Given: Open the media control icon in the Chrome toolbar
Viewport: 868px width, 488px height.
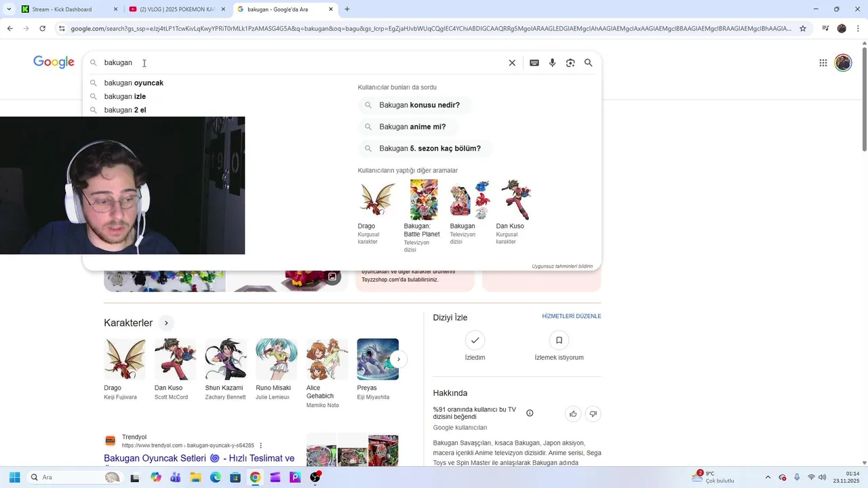Looking at the screenshot, I should click(x=825, y=28).
